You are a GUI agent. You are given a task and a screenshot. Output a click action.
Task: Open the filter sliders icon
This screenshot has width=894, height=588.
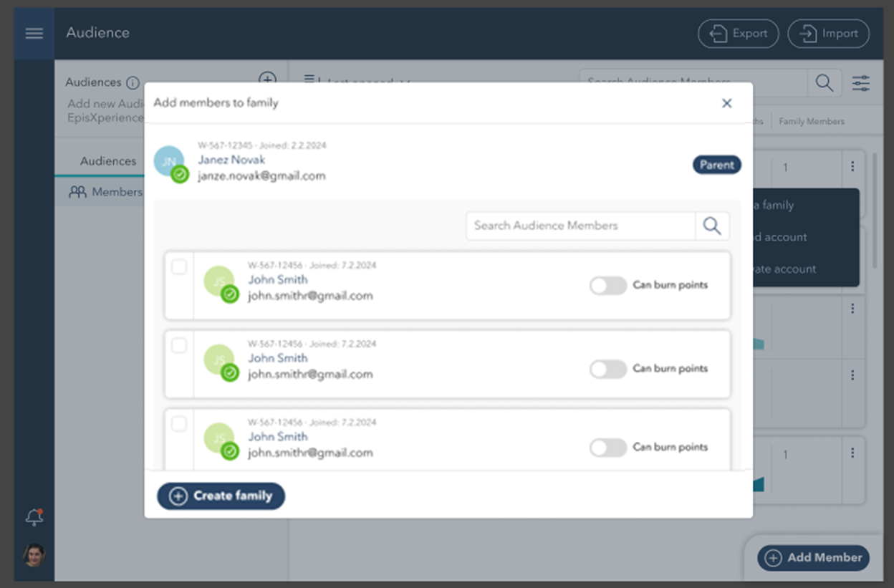tap(861, 83)
